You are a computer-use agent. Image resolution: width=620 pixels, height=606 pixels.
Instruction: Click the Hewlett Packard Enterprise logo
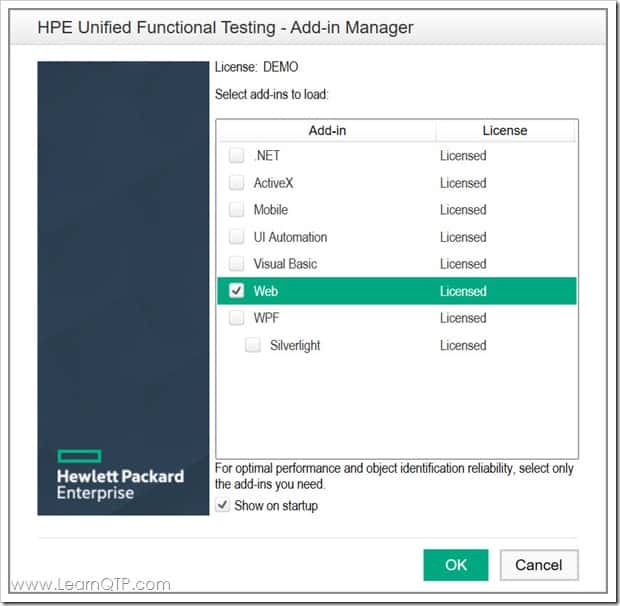coord(120,475)
